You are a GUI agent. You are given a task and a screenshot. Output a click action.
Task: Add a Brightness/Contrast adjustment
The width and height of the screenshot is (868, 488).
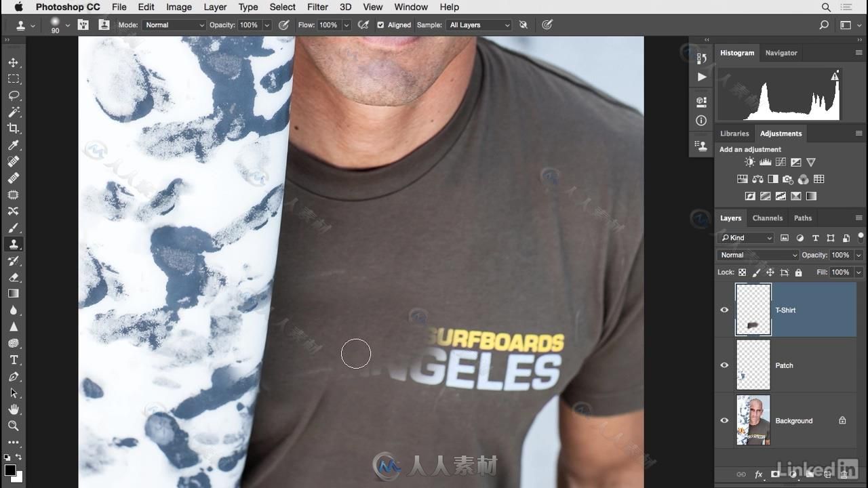click(749, 162)
